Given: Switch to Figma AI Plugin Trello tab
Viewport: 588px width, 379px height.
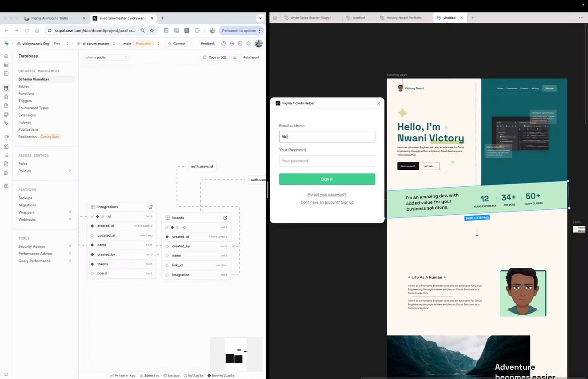Looking at the screenshot, I should tap(55, 18).
